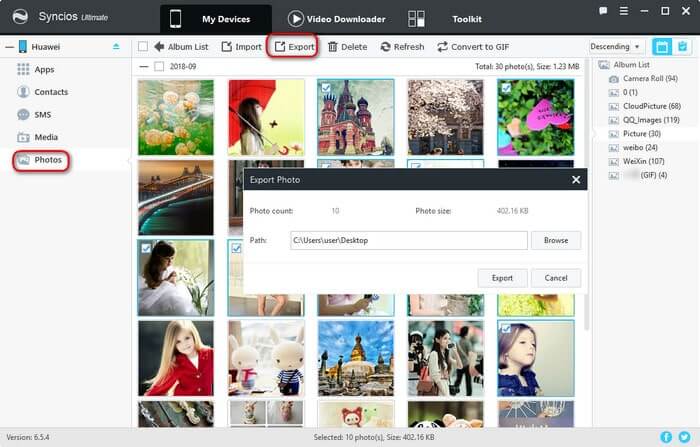
Task: Click Export in the toolbar
Action: pos(294,46)
